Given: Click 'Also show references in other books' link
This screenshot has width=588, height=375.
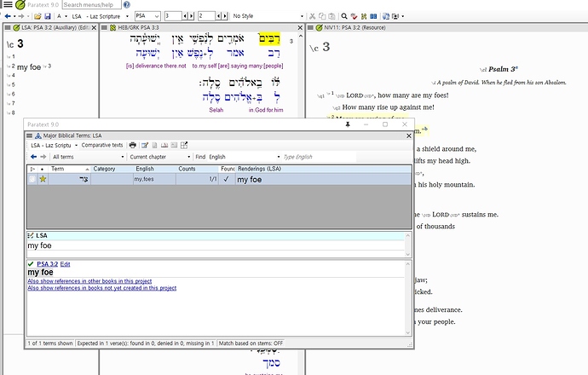Looking at the screenshot, I should pos(89,281).
